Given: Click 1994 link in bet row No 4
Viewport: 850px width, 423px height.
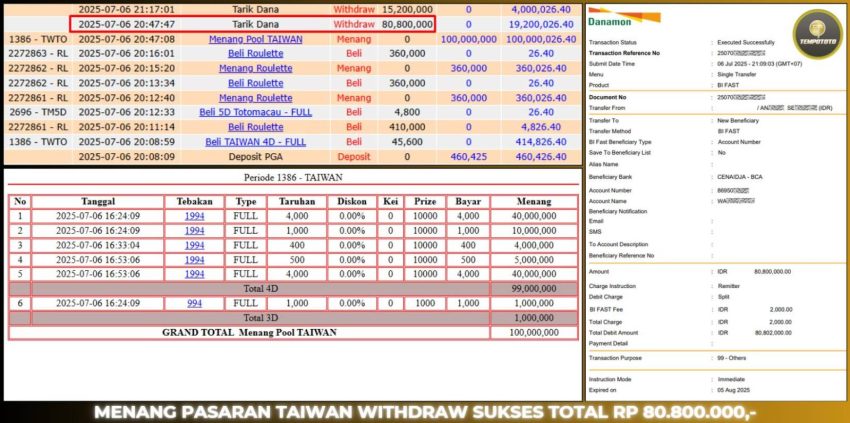Looking at the screenshot, I should click(x=194, y=260).
